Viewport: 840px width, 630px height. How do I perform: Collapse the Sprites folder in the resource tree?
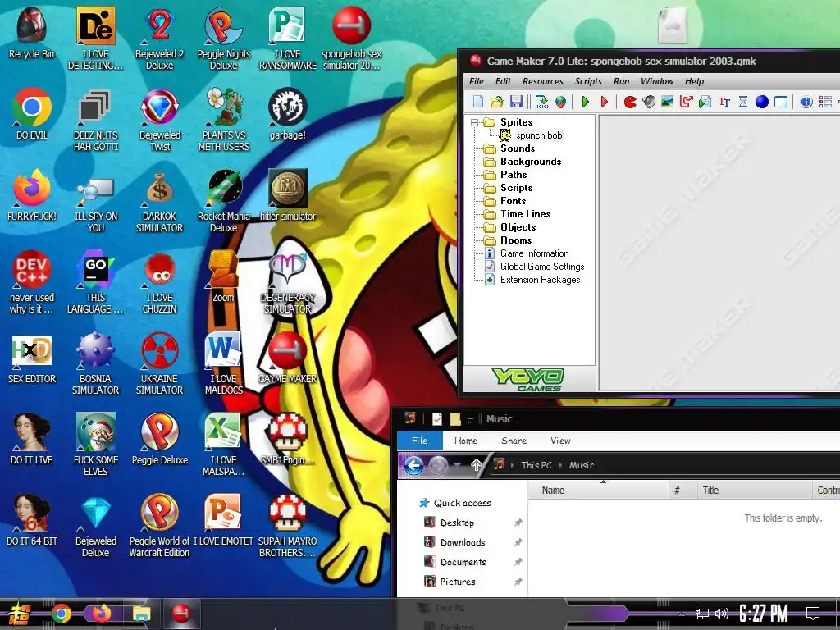point(474,122)
